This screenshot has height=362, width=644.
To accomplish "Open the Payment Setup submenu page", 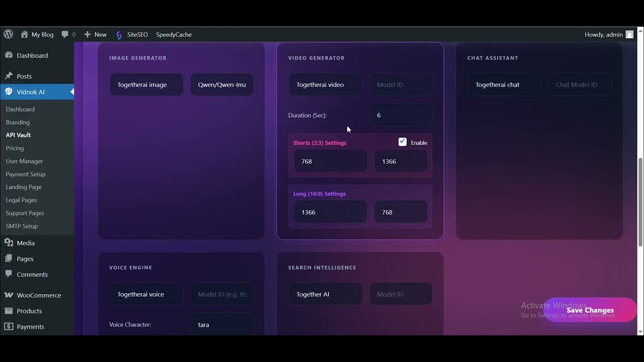I will coord(26,174).
